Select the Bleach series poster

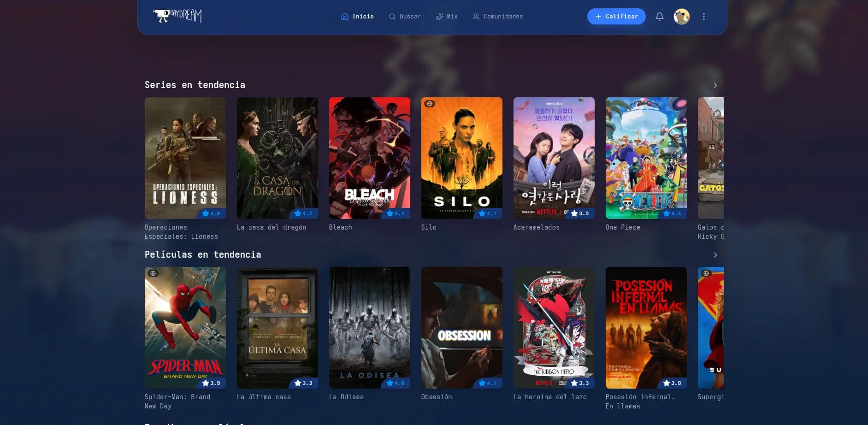[x=370, y=158]
